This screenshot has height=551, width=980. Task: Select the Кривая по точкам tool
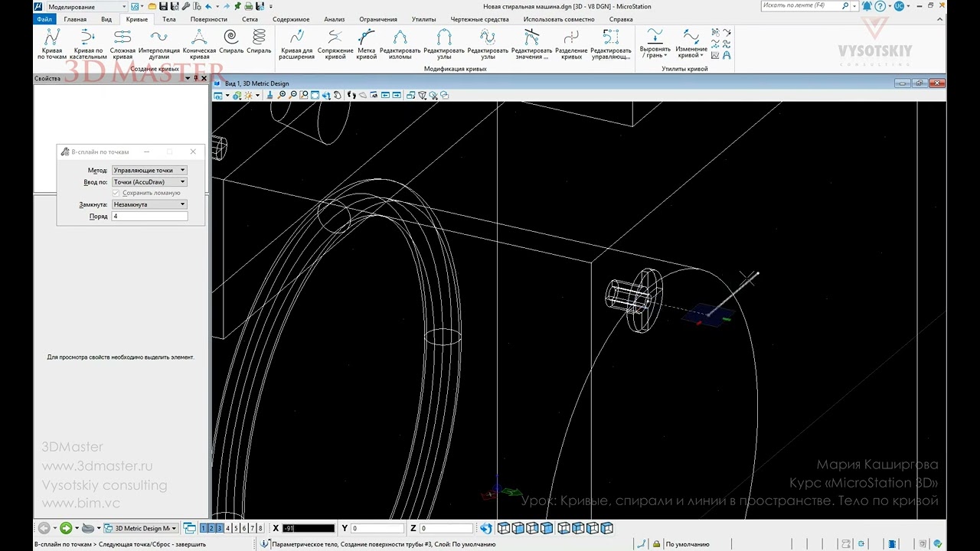pos(52,44)
